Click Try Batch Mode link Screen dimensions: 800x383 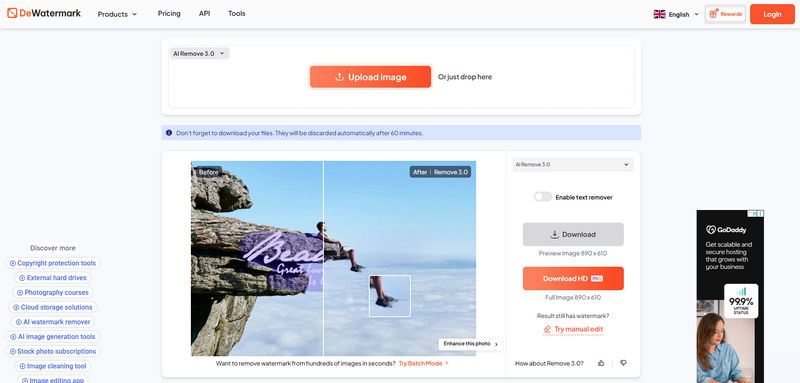[423, 363]
